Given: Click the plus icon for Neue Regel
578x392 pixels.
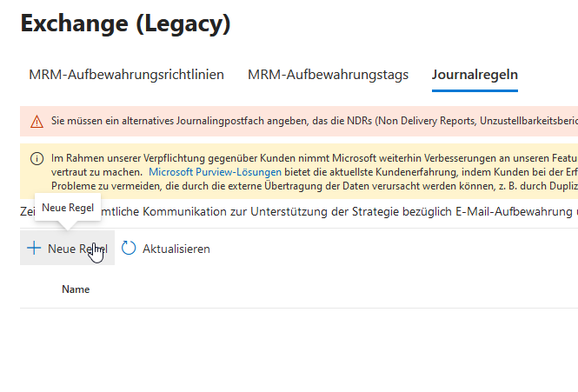Looking at the screenshot, I should 34,249.
